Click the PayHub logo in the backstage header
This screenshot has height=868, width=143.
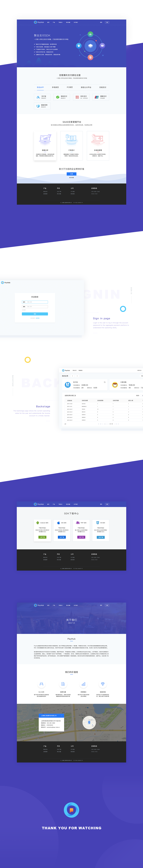[x=66, y=370]
